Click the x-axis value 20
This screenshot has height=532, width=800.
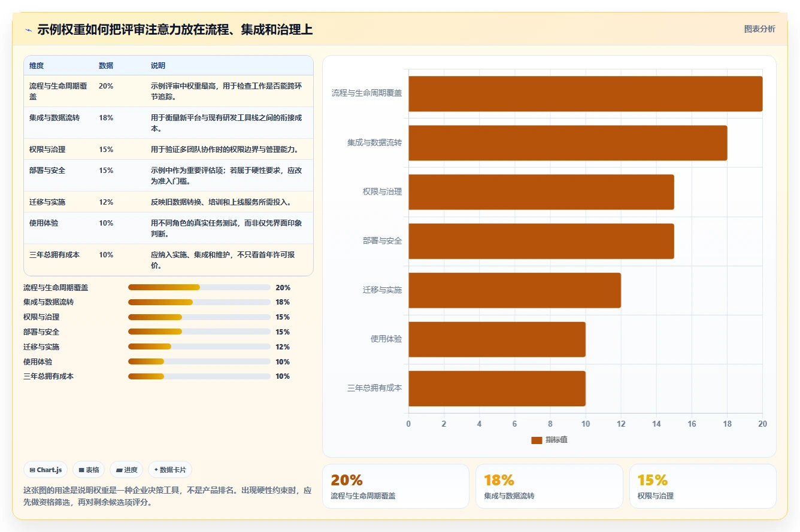click(762, 424)
